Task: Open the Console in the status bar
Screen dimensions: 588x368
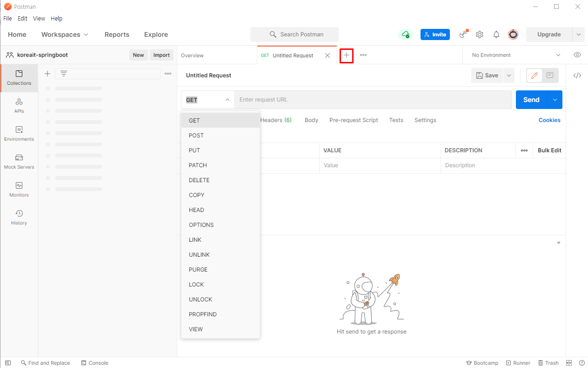Action: pyautogui.click(x=94, y=363)
